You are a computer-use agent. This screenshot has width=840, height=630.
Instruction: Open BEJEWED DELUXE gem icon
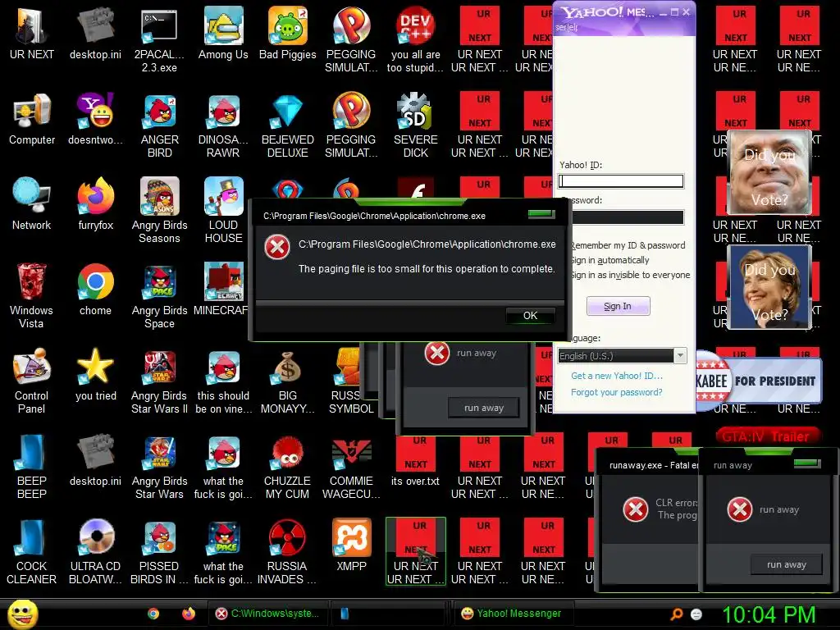[288, 126]
